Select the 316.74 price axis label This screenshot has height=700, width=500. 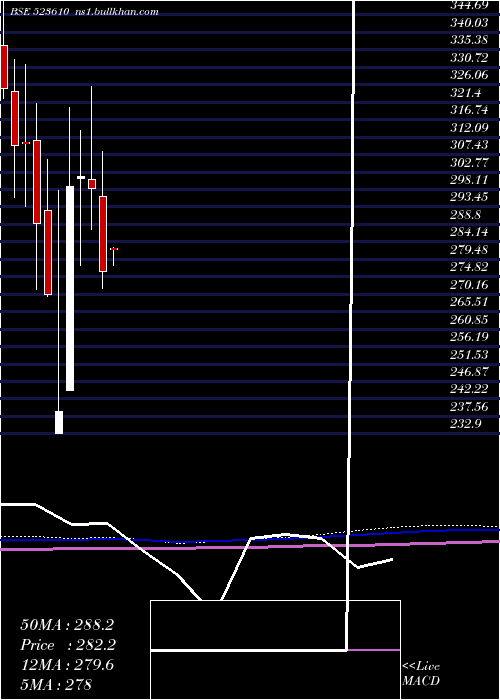click(x=469, y=110)
